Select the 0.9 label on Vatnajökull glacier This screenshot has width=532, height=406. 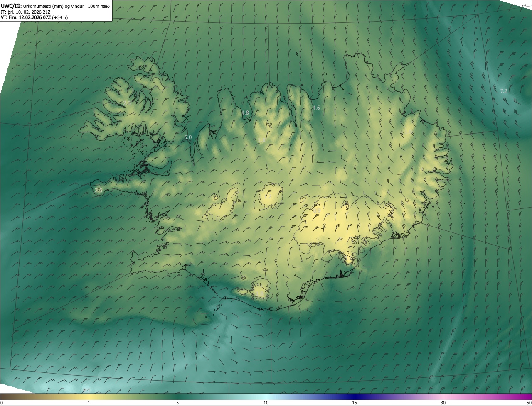(x=317, y=211)
